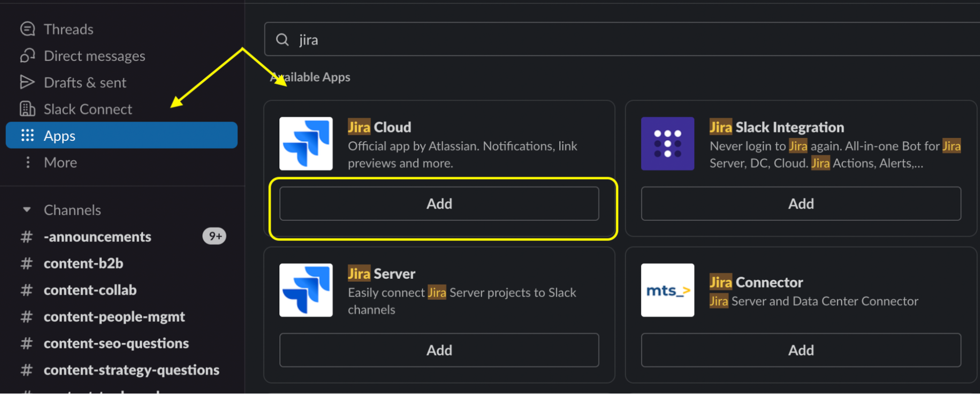
Task: Click the Jira Slack Integration title
Action: click(x=777, y=127)
